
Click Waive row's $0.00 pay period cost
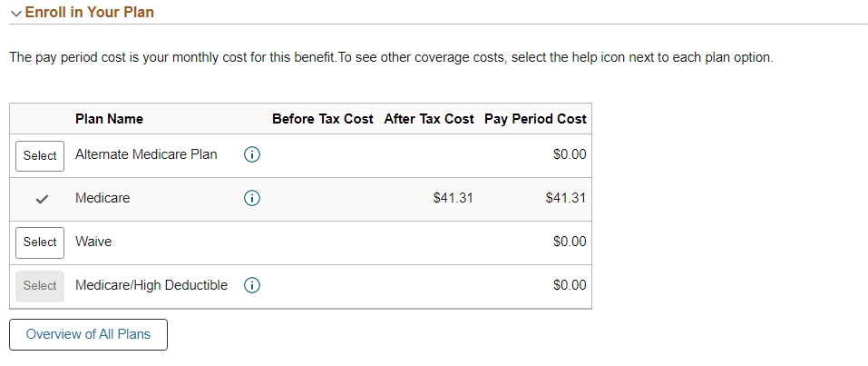click(570, 242)
